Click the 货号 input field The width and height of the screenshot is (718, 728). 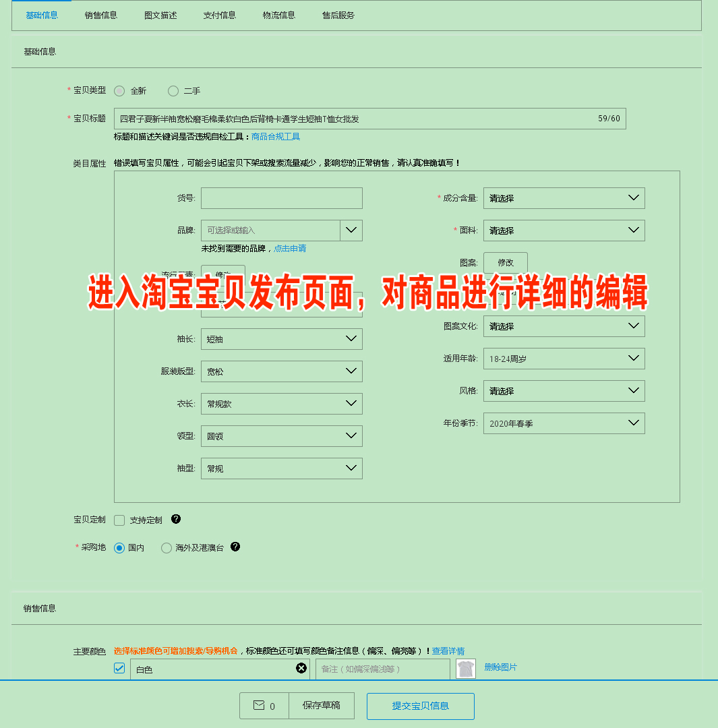(x=281, y=198)
